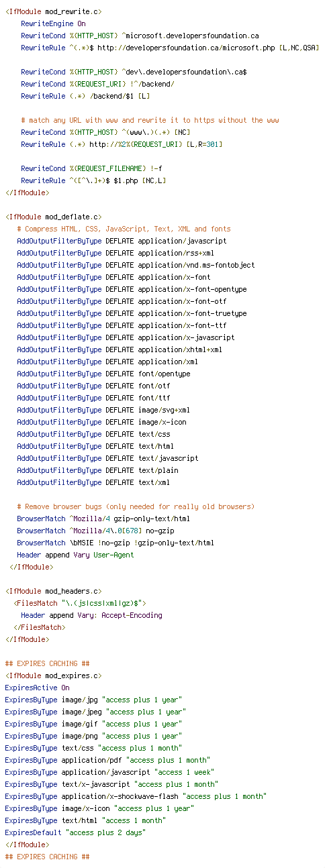
Task: Click the ExpiresByType application/x-shockwave-flash line
Action: click(x=136, y=796)
